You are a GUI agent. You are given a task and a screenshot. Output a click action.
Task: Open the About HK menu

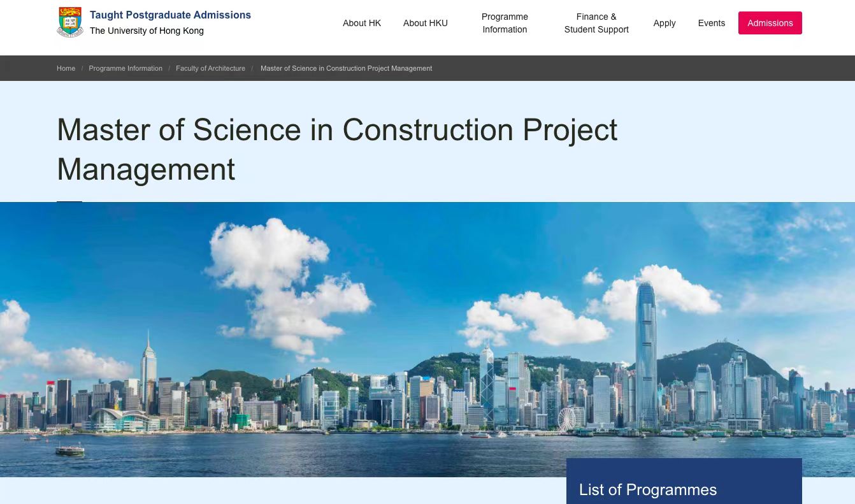tap(362, 23)
